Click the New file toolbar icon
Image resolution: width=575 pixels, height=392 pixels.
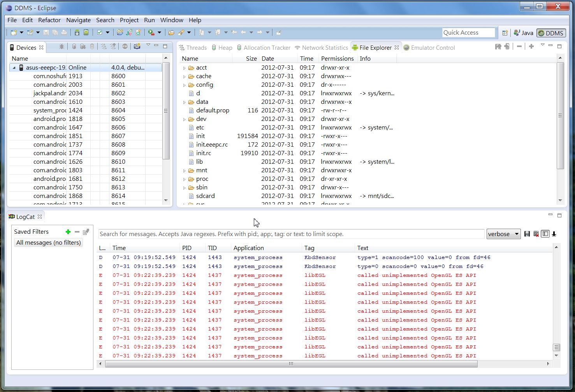(14, 33)
